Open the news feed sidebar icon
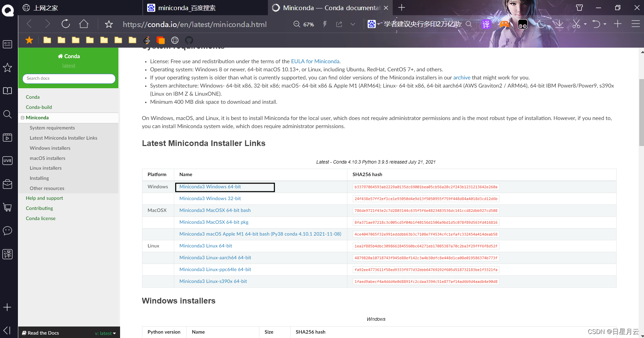644x338 pixels. 7,44
